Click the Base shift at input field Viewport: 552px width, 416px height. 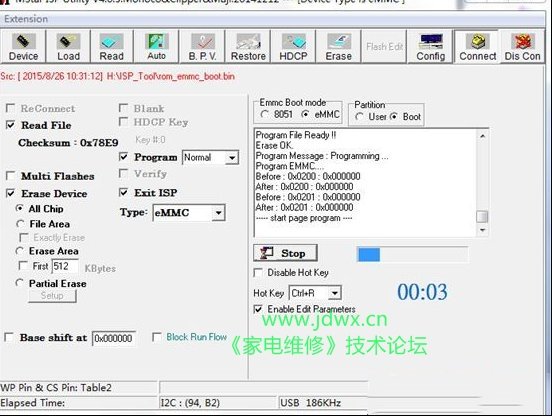click(x=113, y=338)
